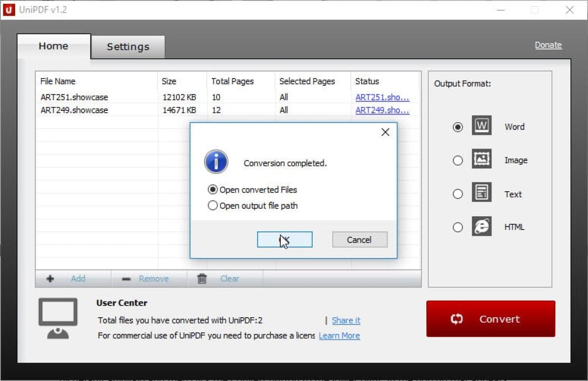The height and width of the screenshot is (381, 588).
Task: Enable the Word format radio button
Action: coord(458,126)
